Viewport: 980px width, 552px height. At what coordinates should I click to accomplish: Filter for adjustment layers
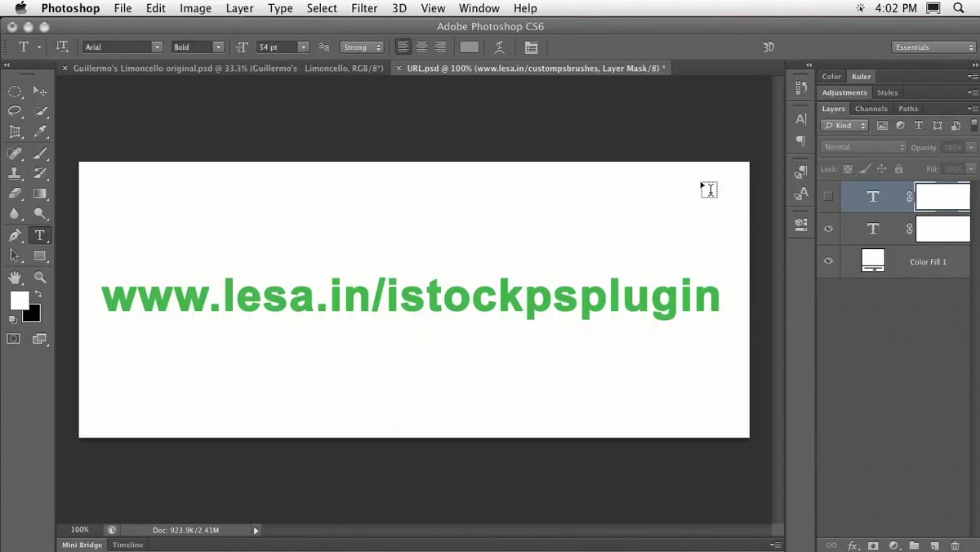click(x=900, y=126)
